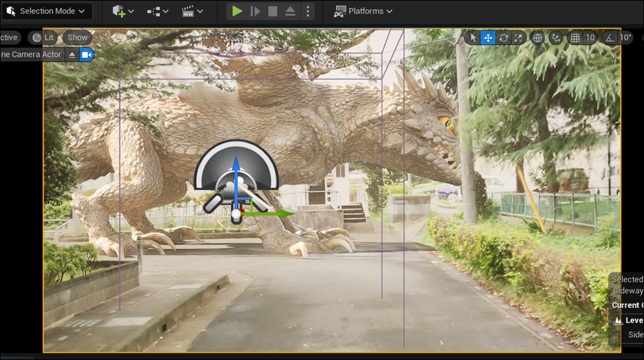644x360 pixels.
Task: Expand the Cinematics dropdown arrow
Action: pyautogui.click(x=200, y=11)
